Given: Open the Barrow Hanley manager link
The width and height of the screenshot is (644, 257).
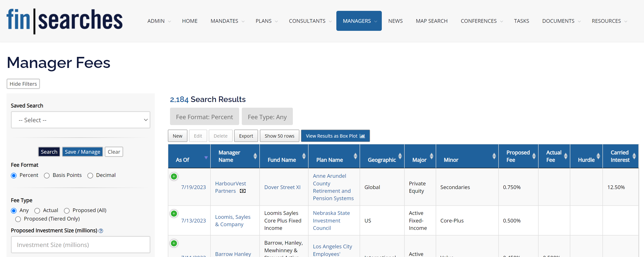Looking at the screenshot, I should click(x=233, y=254).
